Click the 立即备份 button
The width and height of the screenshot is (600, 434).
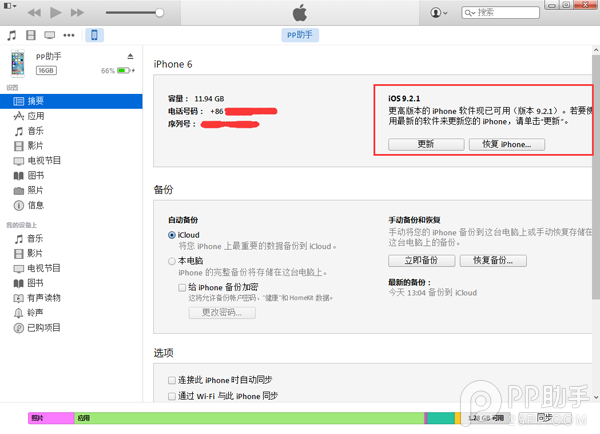(421, 261)
